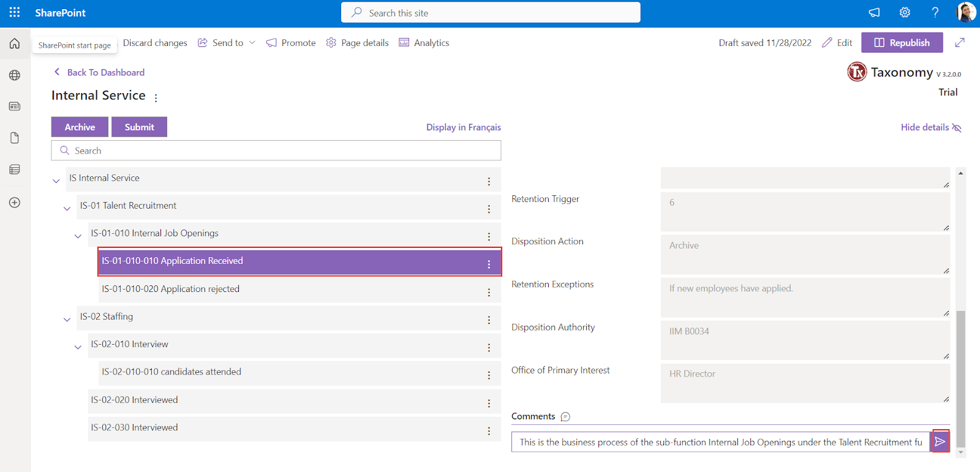The image size is (980, 472).
Task: Click the Office of Primary Interest field
Action: tap(805, 383)
